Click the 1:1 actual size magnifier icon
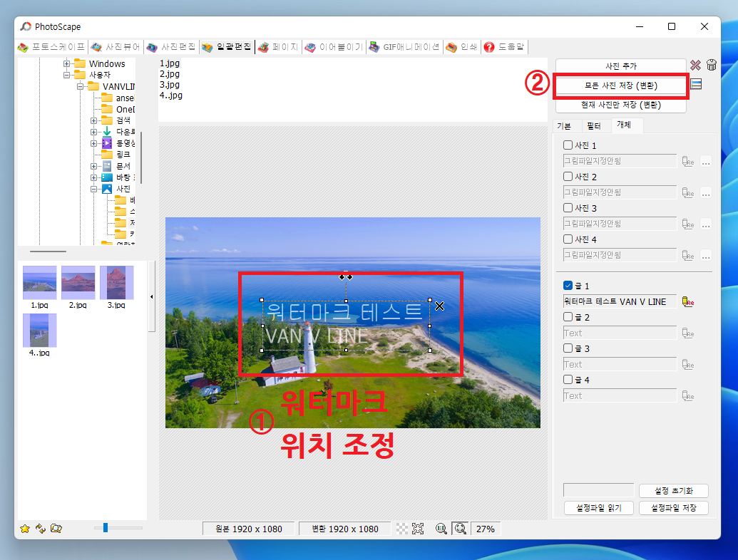The width and height of the screenshot is (738, 560). [441, 529]
